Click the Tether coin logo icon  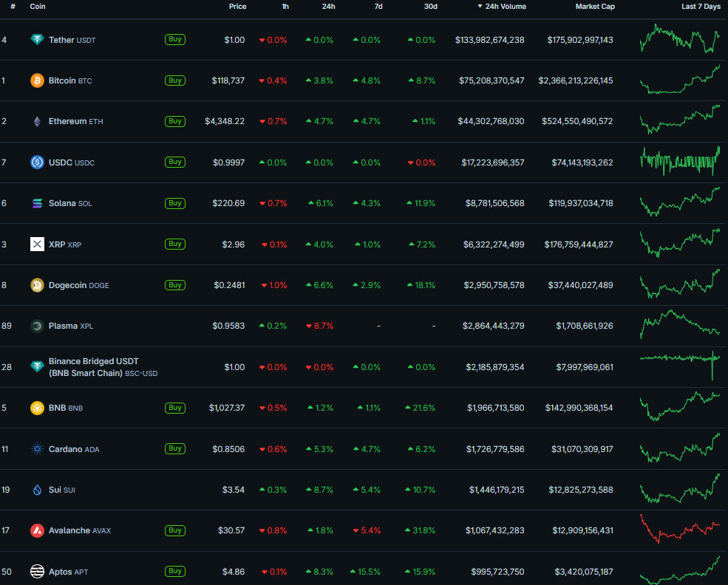coord(37,40)
